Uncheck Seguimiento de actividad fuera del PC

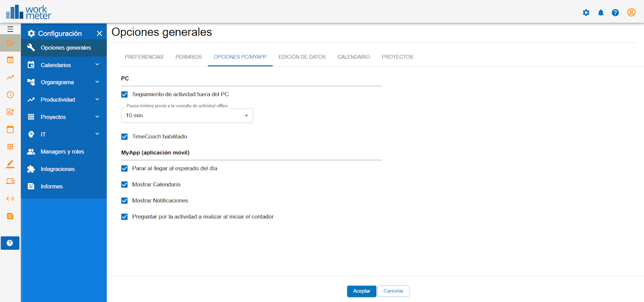pos(125,94)
